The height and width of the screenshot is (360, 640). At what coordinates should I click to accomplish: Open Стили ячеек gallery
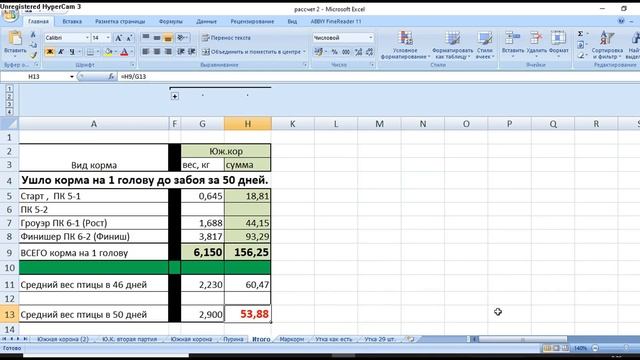point(484,45)
